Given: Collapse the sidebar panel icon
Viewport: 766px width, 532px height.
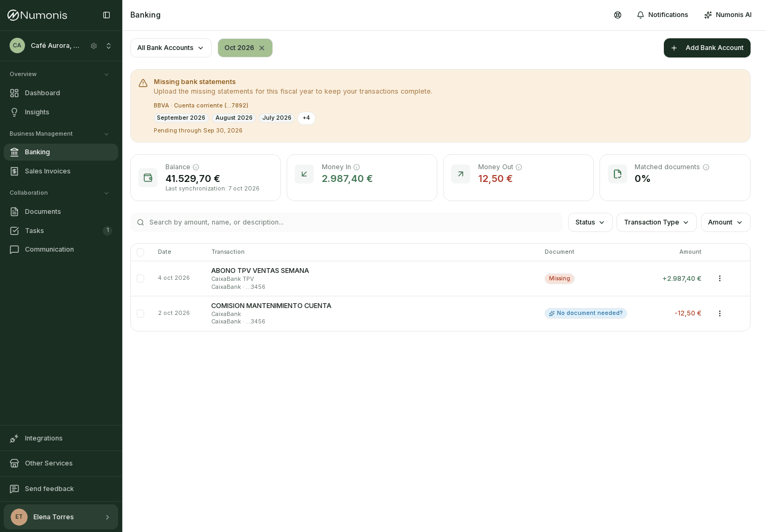Looking at the screenshot, I should point(106,15).
